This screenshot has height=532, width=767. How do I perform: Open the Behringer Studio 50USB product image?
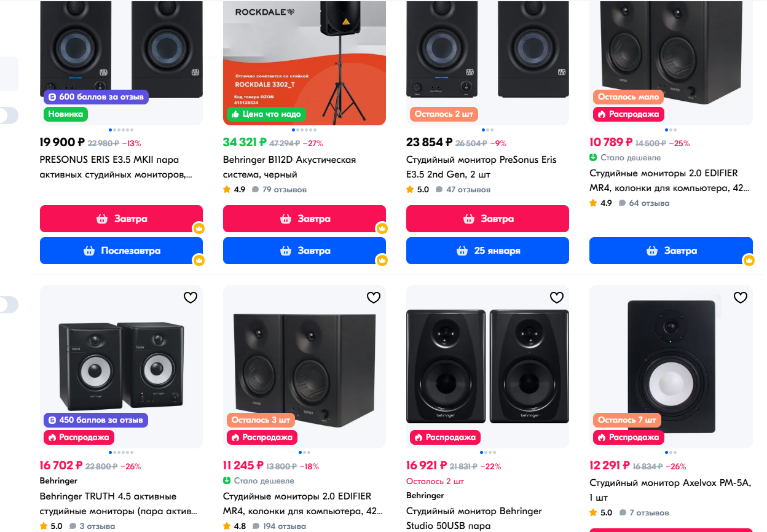[x=487, y=367]
